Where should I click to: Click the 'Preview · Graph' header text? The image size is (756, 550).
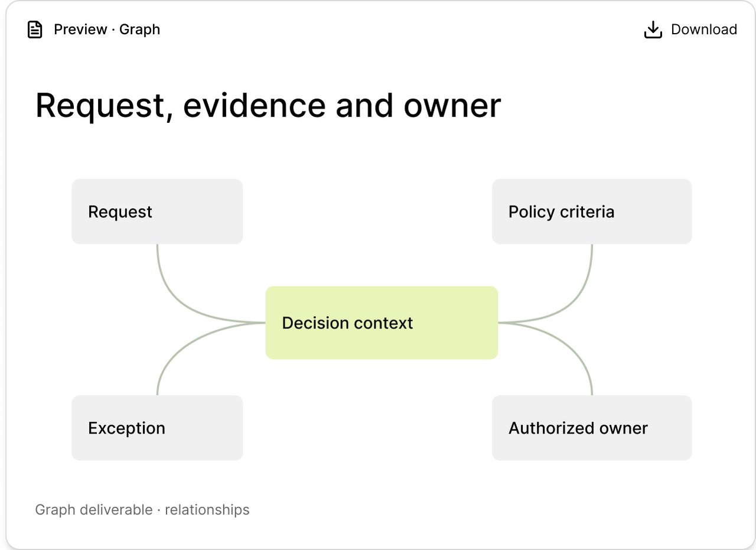107,30
